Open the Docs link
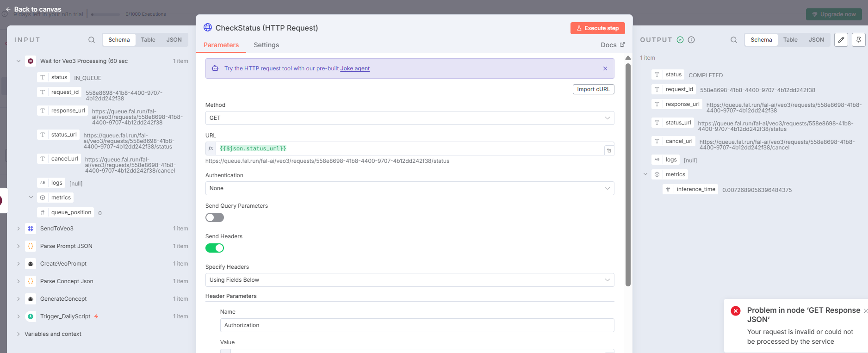The image size is (868, 353). (613, 45)
